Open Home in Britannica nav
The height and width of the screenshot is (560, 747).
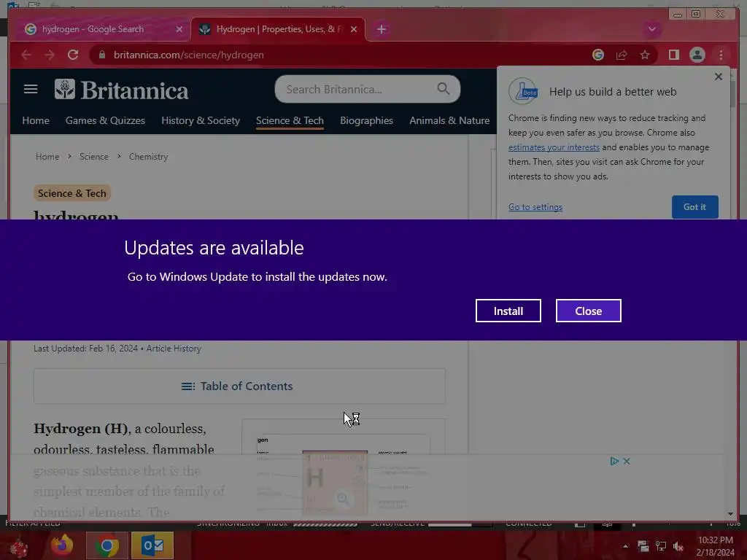(36, 120)
